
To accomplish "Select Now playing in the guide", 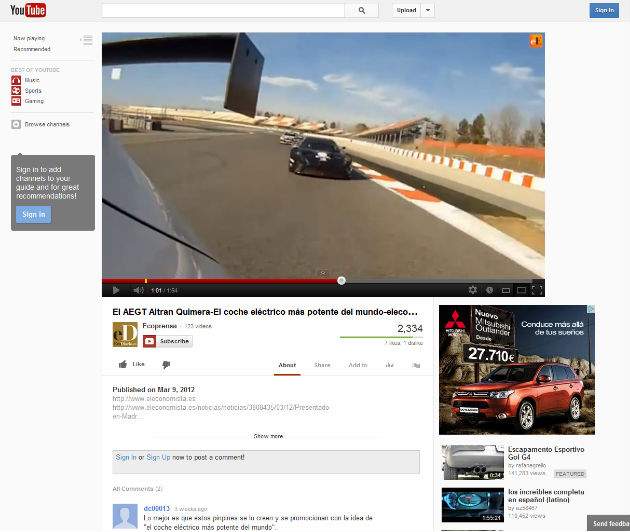I will coord(29,38).
